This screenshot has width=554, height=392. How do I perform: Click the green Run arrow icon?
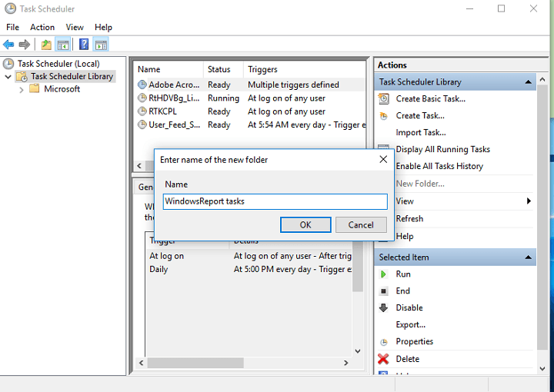(x=383, y=274)
